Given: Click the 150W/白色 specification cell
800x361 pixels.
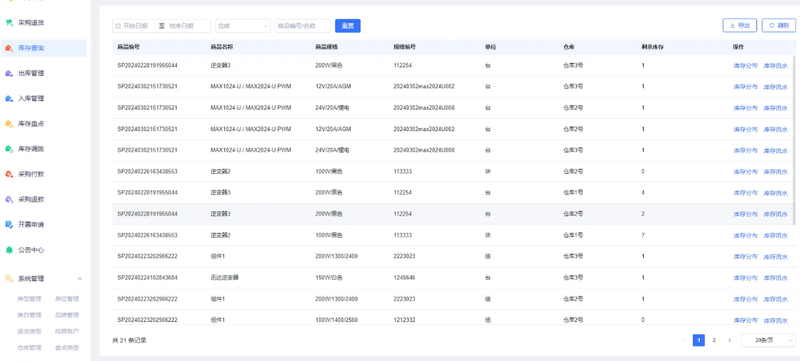Looking at the screenshot, I should pos(329,278).
